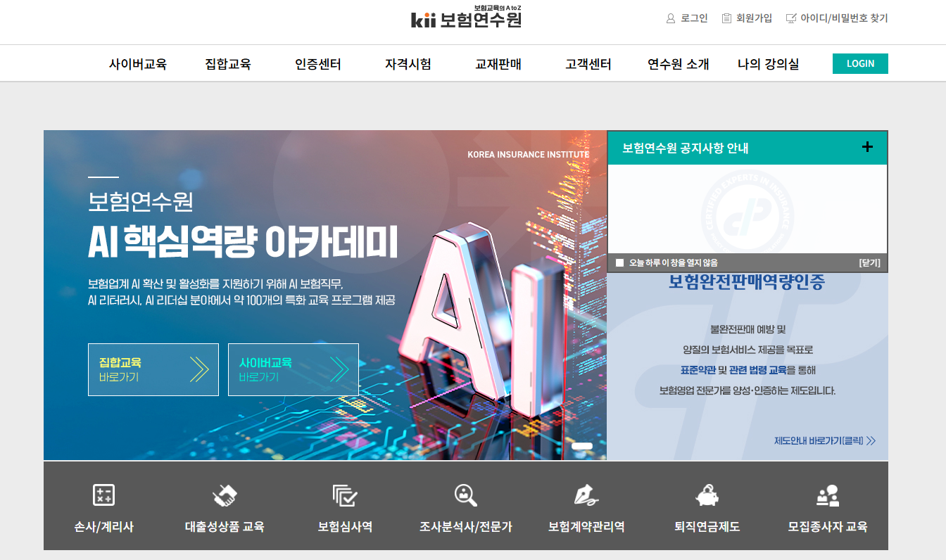Click the 퇴직연금제도 label
Screen dimensions: 946x560
(707, 527)
